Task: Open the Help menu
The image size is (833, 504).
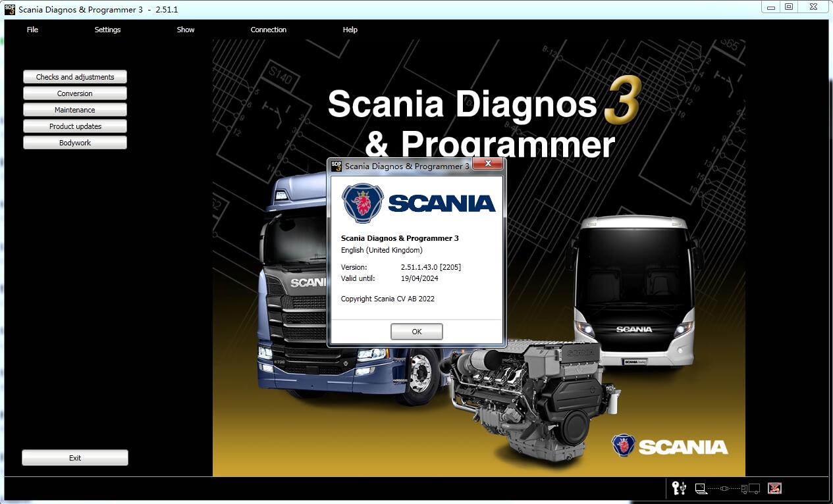Action: [x=350, y=30]
